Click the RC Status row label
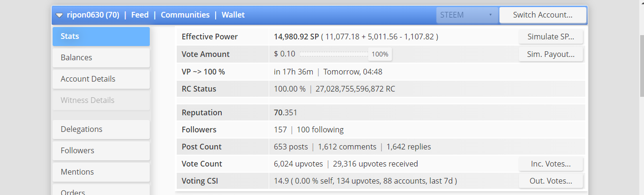 pyautogui.click(x=199, y=89)
